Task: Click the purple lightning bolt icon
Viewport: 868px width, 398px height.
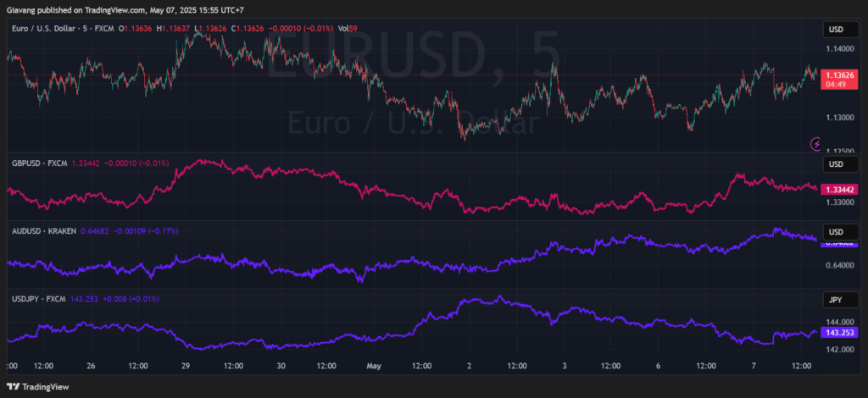Action: (816, 144)
